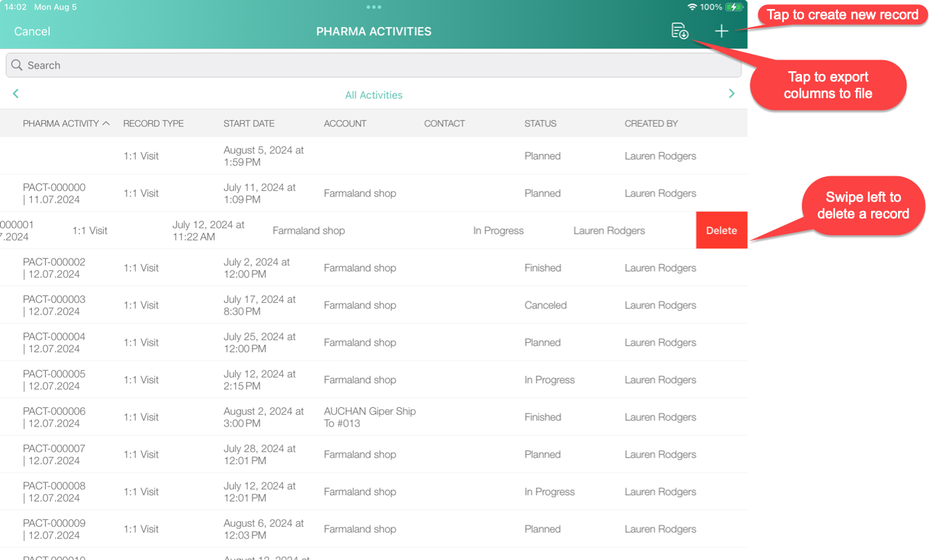
Task: Tap the RECORD TYPE column header
Action: pyautogui.click(x=153, y=123)
